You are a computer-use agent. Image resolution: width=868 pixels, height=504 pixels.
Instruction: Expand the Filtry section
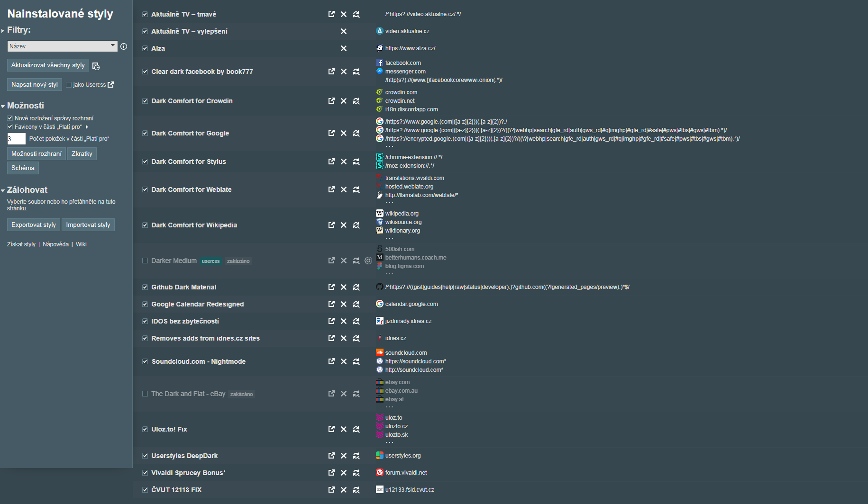tap(3, 30)
